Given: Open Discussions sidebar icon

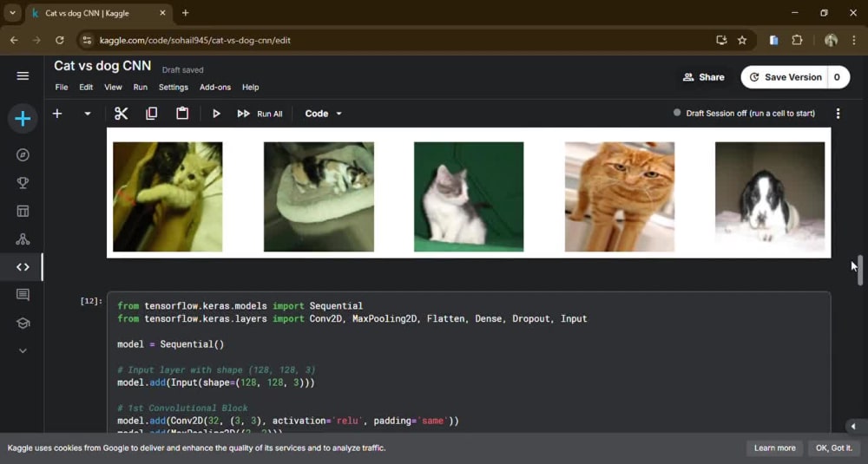Looking at the screenshot, I should pyautogui.click(x=23, y=295).
